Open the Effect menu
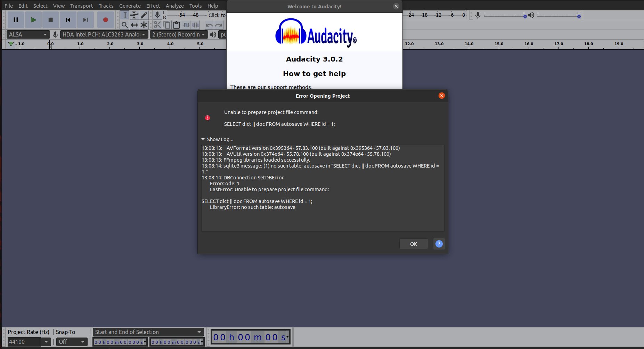This screenshot has height=349, width=644. pos(153,6)
